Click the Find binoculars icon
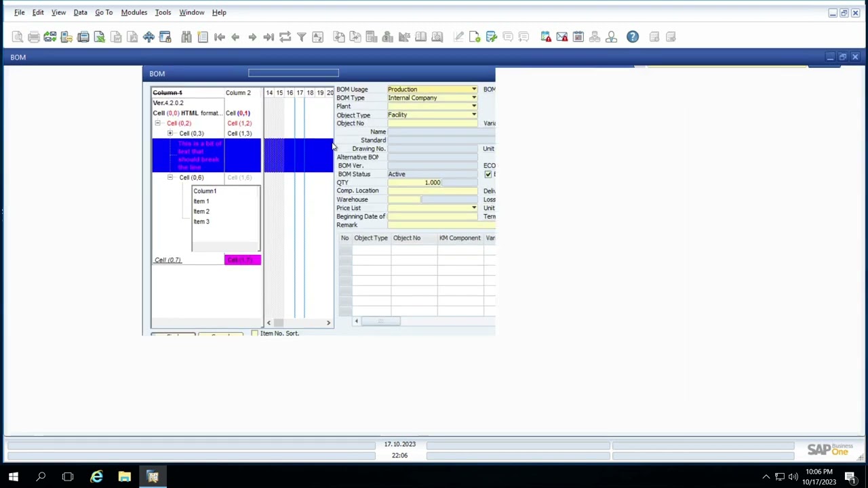This screenshot has height=488, width=868. [x=186, y=37]
